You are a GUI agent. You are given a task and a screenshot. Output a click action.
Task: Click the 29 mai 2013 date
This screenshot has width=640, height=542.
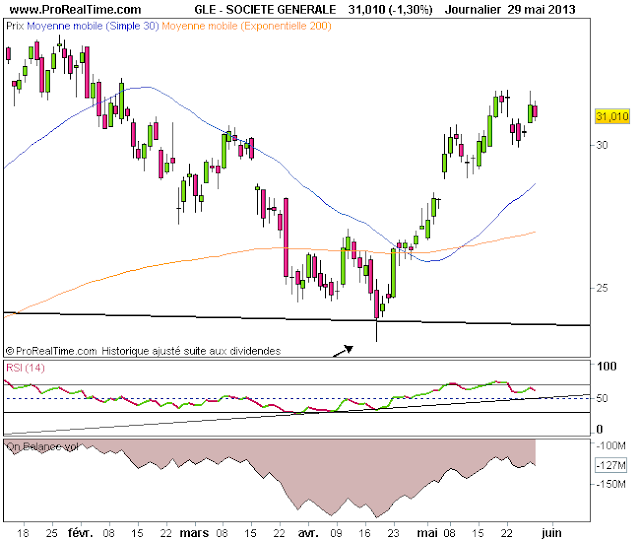pos(542,9)
